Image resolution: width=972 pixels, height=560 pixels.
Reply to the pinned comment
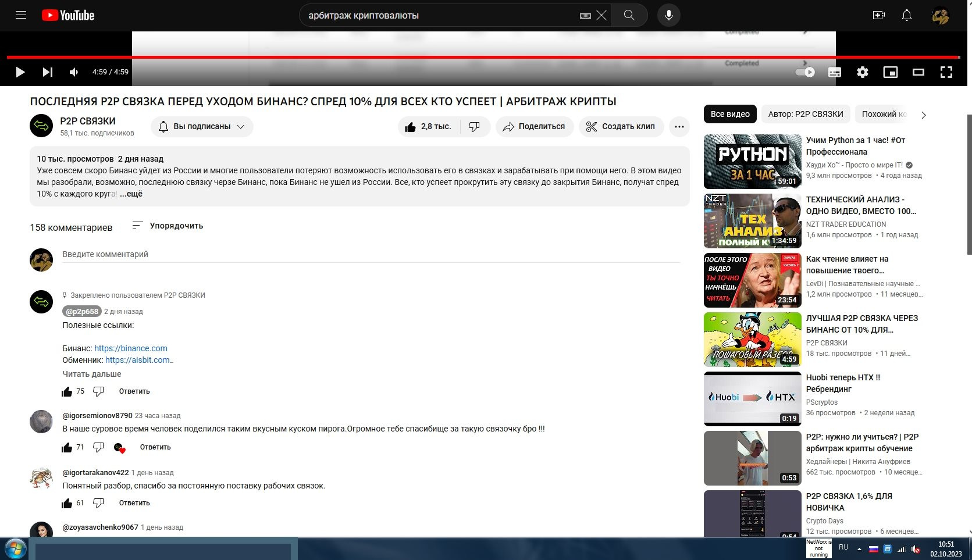pyautogui.click(x=134, y=391)
